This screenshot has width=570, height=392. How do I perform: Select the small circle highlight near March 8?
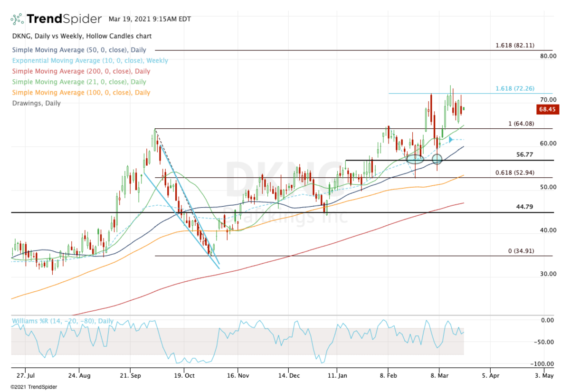coord(437,159)
